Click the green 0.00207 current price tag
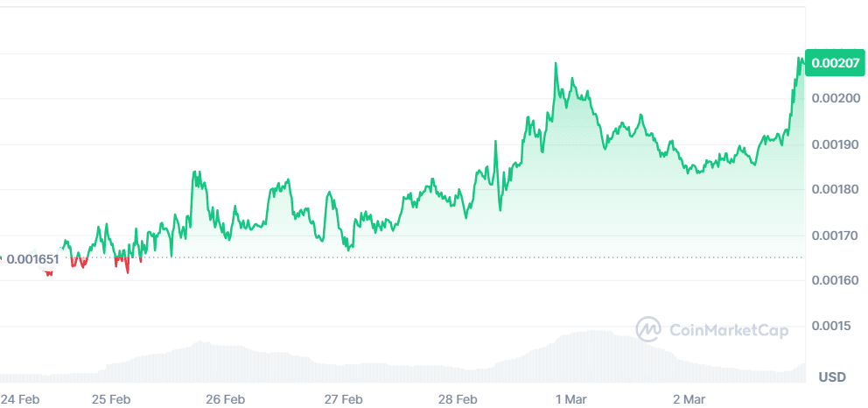The width and height of the screenshot is (868, 408). 836,63
